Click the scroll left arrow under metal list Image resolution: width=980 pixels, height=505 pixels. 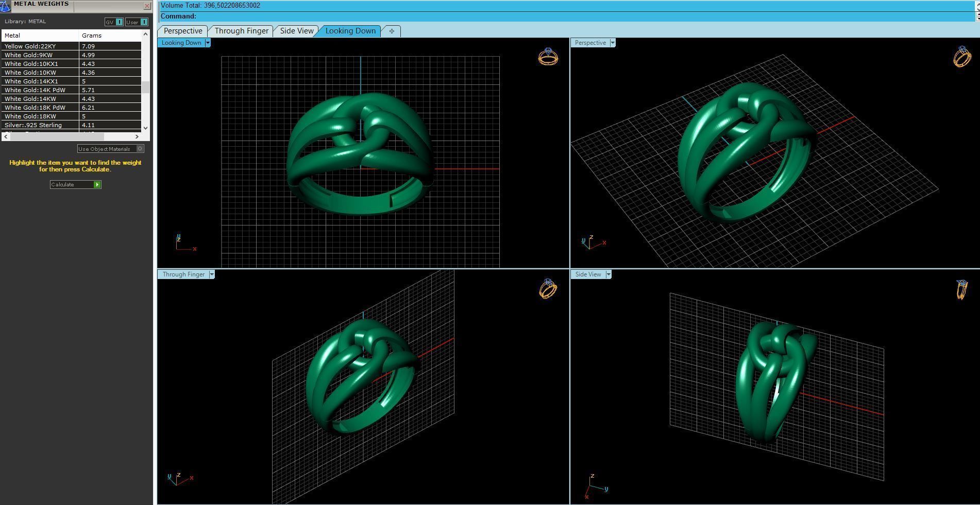6,136
